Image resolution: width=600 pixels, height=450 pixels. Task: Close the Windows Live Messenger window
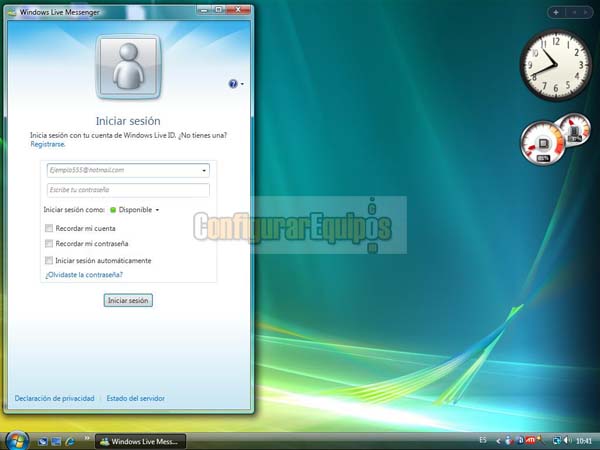(238, 10)
